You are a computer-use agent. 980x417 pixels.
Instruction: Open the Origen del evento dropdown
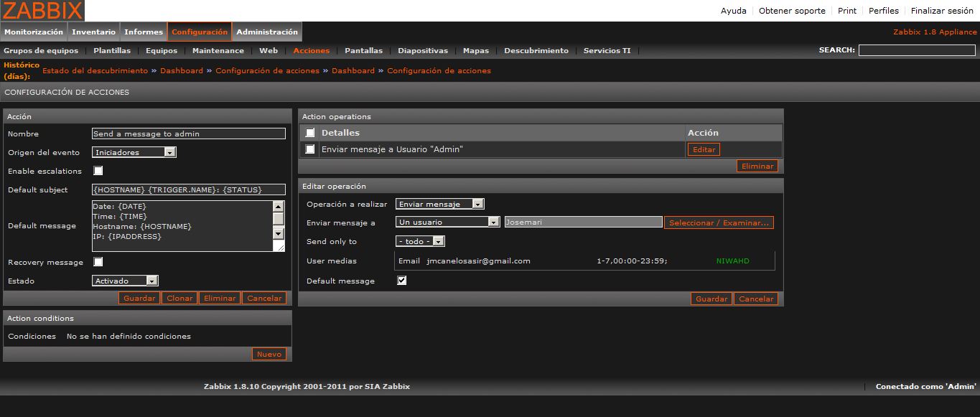134,152
